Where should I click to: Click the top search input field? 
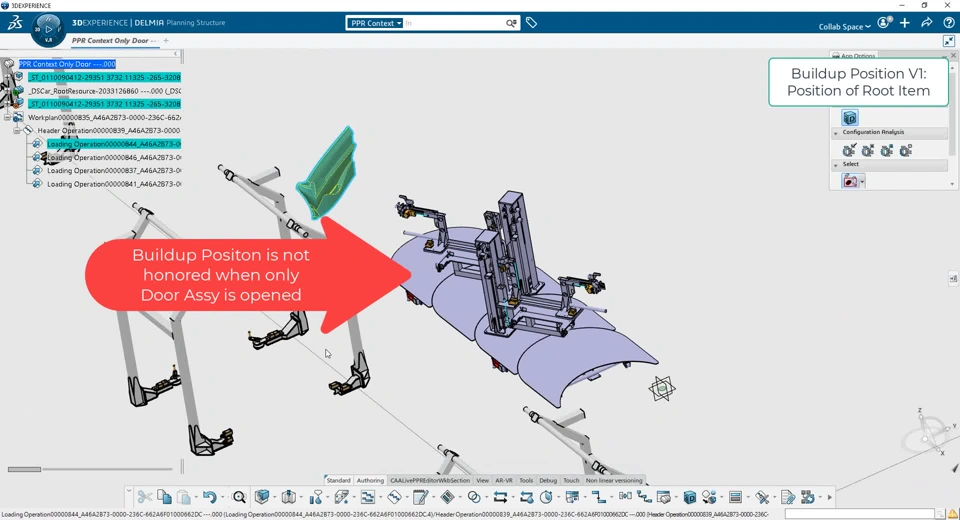pos(454,23)
